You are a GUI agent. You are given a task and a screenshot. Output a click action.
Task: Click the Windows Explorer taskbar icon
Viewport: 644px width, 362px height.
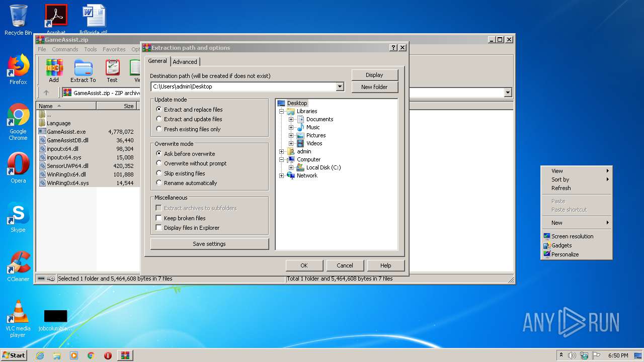tap(57, 355)
